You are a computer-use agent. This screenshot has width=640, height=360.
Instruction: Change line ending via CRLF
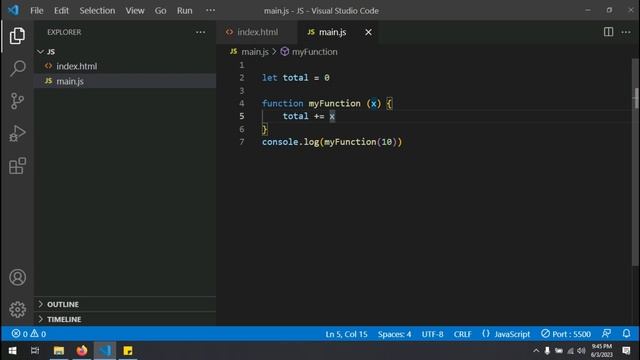point(462,334)
